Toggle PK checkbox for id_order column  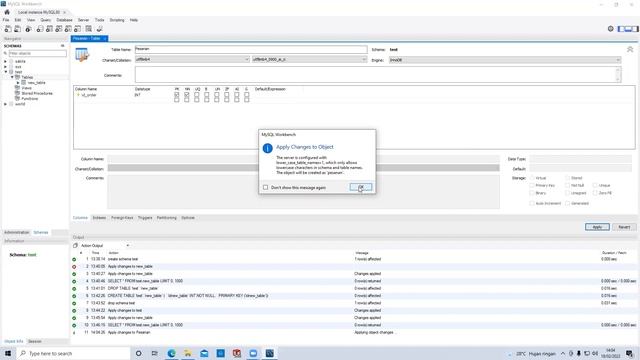pyautogui.click(x=177, y=95)
